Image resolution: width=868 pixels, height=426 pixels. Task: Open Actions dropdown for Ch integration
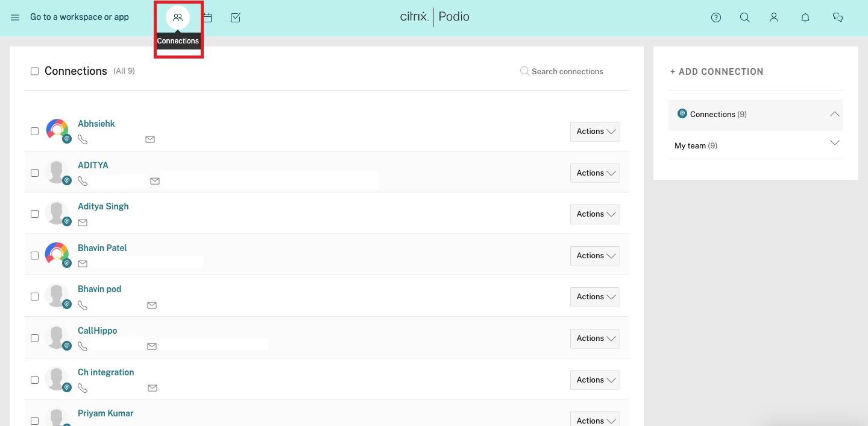tap(595, 380)
